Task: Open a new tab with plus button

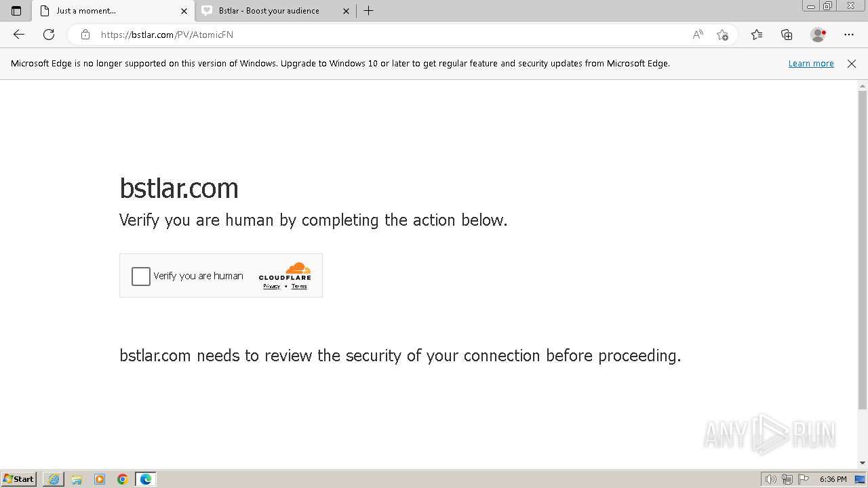Action: coord(368,11)
